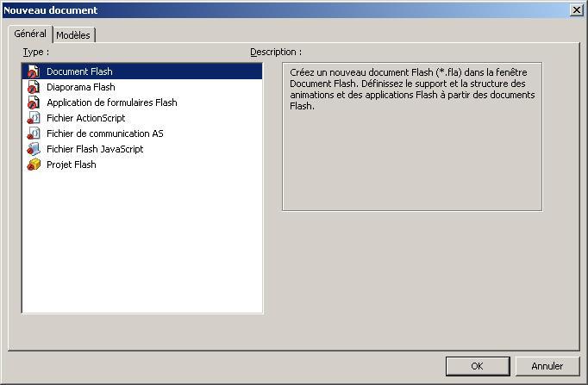Click the Fichier Flash JavaScript icon

point(34,149)
